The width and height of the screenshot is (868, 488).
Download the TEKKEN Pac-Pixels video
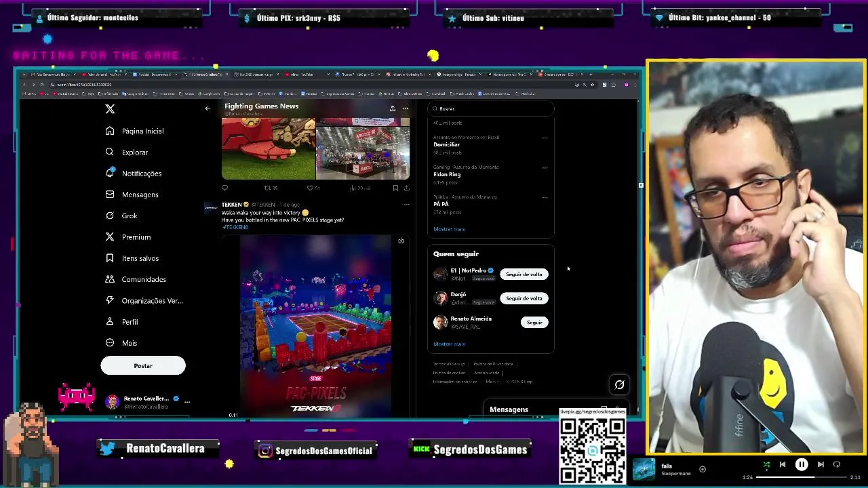401,241
